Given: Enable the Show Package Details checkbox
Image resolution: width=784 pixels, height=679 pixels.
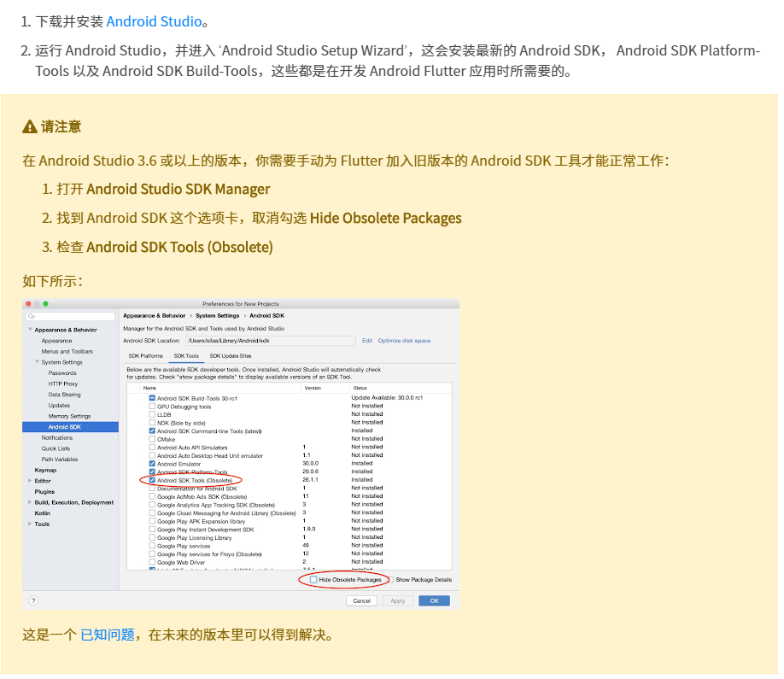Looking at the screenshot, I should coord(390,580).
